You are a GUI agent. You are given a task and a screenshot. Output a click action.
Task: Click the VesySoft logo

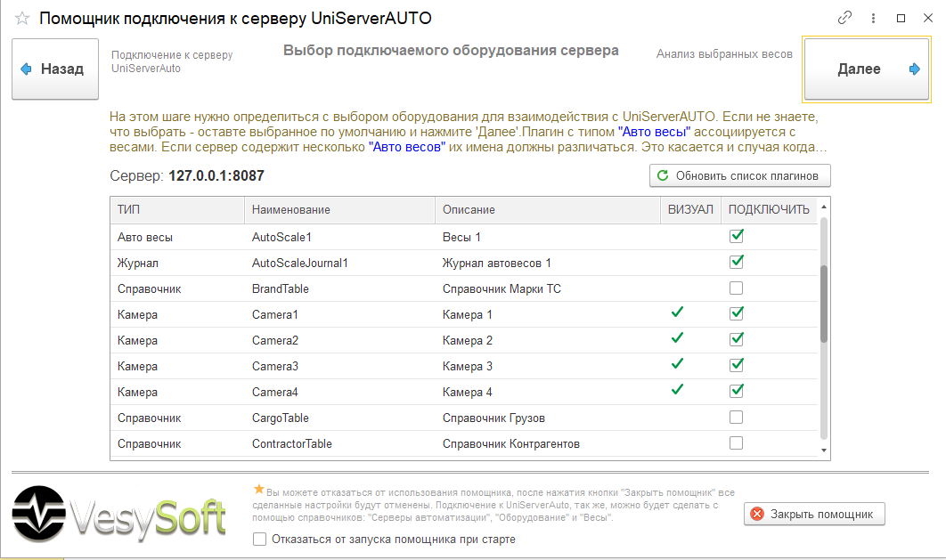point(119,514)
